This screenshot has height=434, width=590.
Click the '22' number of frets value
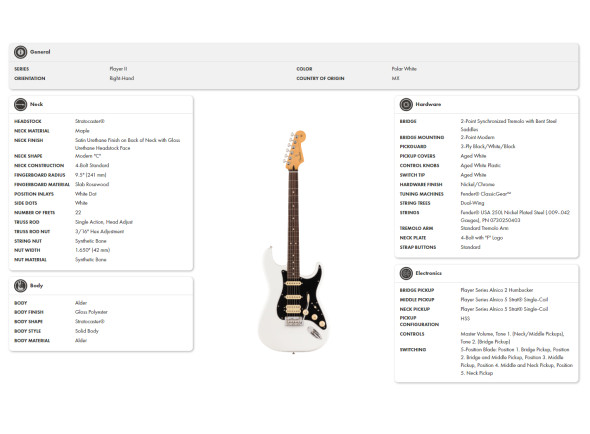pos(78,213)
